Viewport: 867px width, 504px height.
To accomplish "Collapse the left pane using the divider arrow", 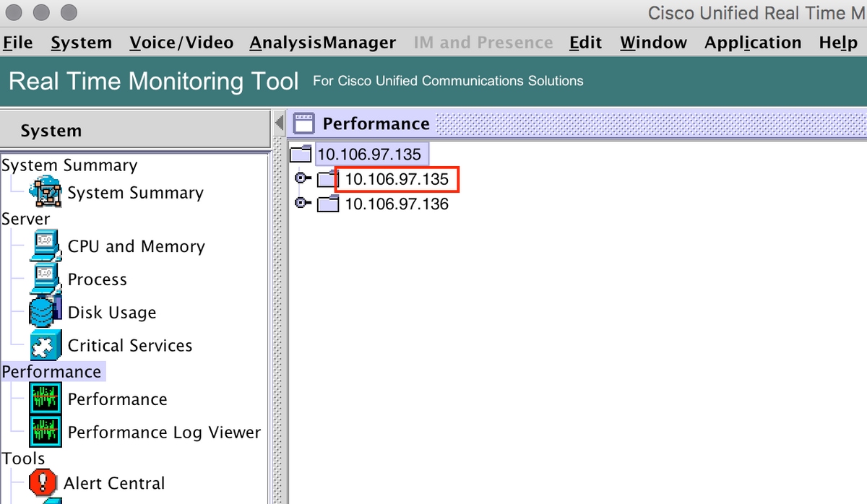I will click(280, 124).
